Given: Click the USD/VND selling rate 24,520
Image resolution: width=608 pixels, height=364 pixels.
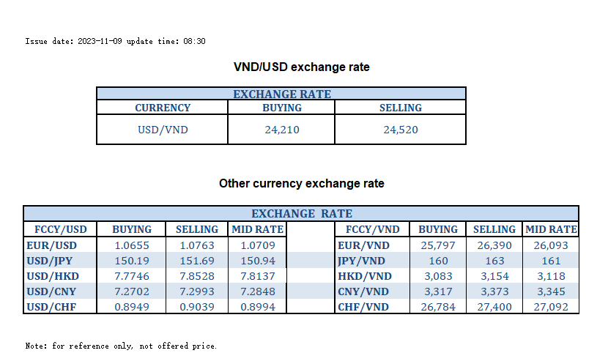Looking at the screenshot, I should pos(401,130).
